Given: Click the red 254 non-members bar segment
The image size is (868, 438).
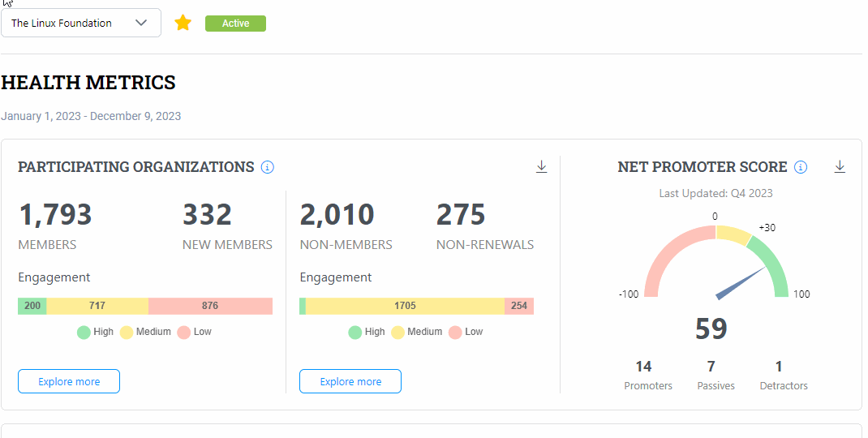Looking at the screenshot, I should point(519,306).
